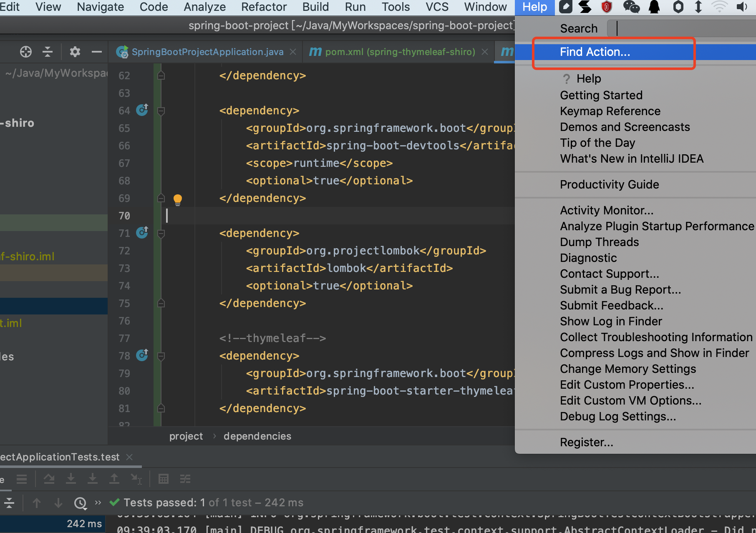Open the Refactor menu
Image resolution: width=756 pixels, height=533 pixels.
pos(264,7)
